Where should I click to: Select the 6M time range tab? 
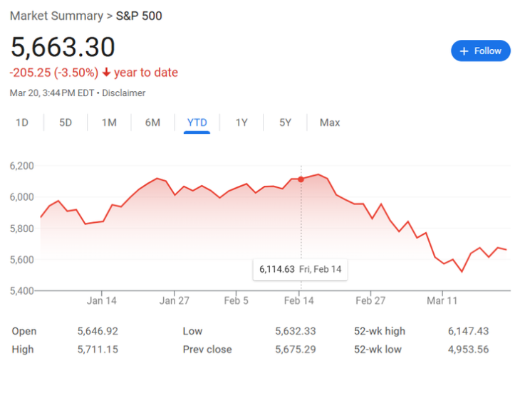click(x=152, y=122)
